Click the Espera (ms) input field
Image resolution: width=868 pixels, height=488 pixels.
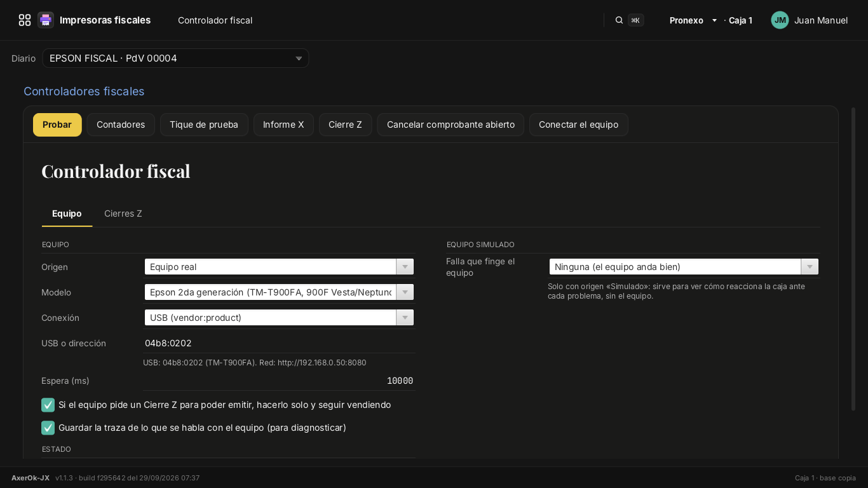tap(279, 381)
